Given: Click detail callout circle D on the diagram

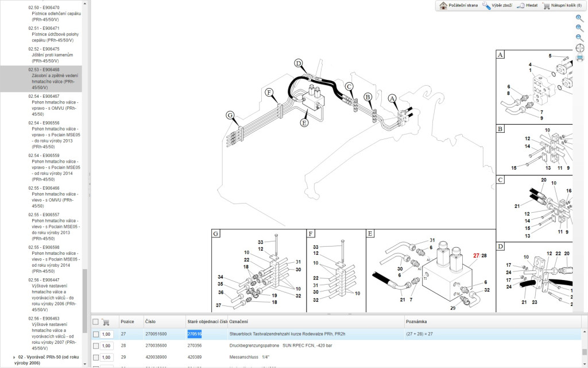Looking at the screenshot, I should pos(299,63).
